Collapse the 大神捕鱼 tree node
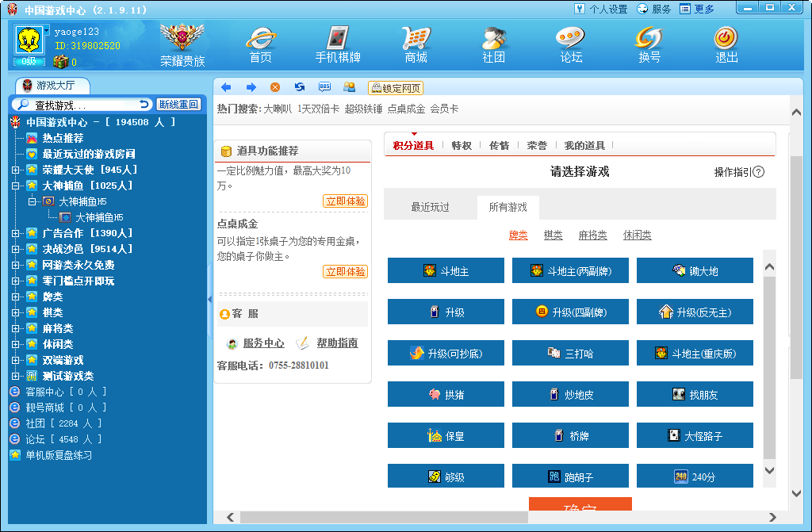 coord(16,186)
